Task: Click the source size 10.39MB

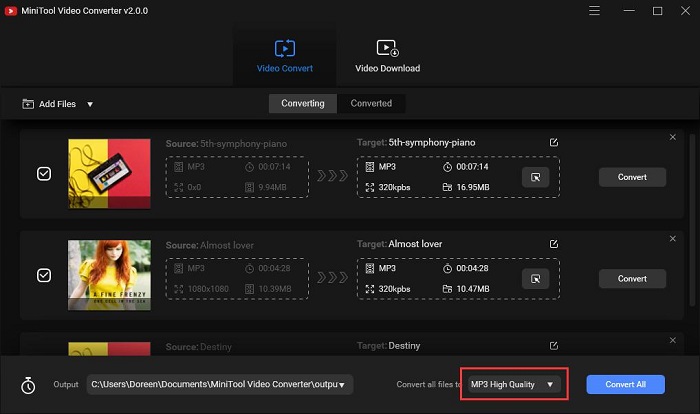Action: click(275, 289)
